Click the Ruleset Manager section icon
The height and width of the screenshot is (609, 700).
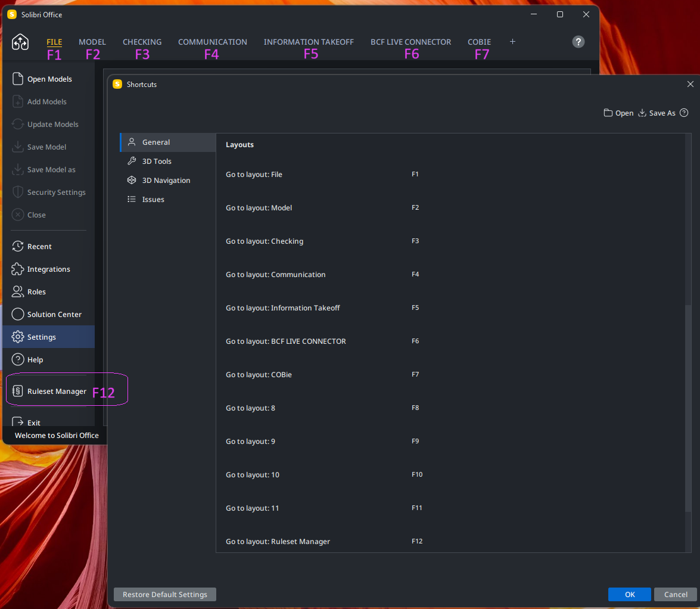click(x=17, y=391)
